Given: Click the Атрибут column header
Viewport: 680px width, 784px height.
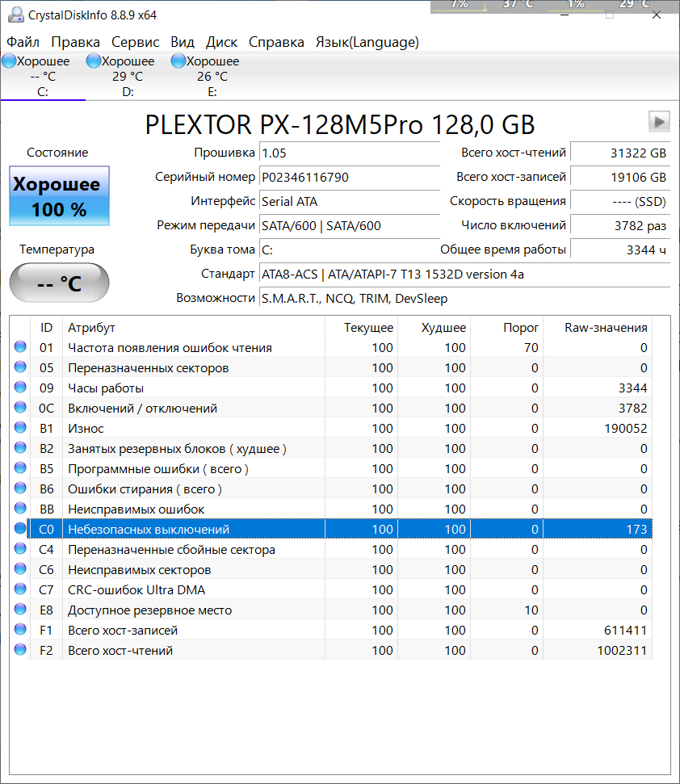Looking at the screenshot, I should click(x=194, y=328).
